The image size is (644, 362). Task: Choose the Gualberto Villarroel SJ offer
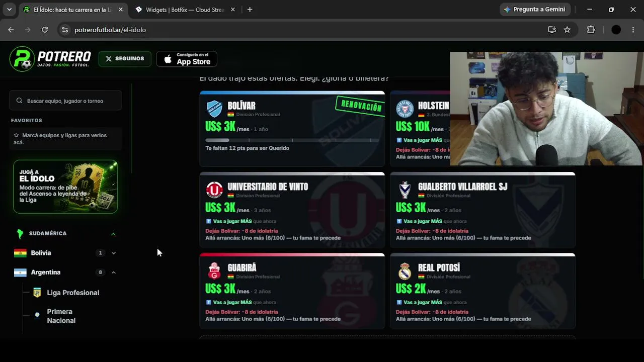click(482, 210)
